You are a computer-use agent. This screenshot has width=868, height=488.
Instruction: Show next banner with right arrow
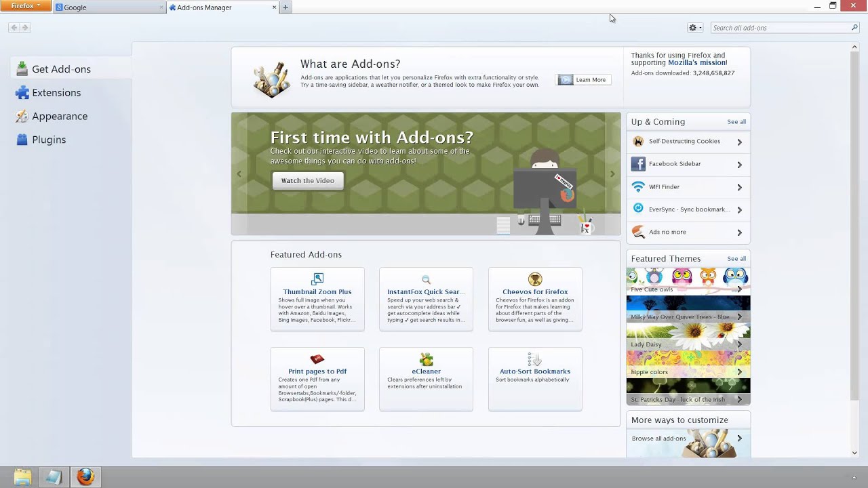tap(612, 174)
